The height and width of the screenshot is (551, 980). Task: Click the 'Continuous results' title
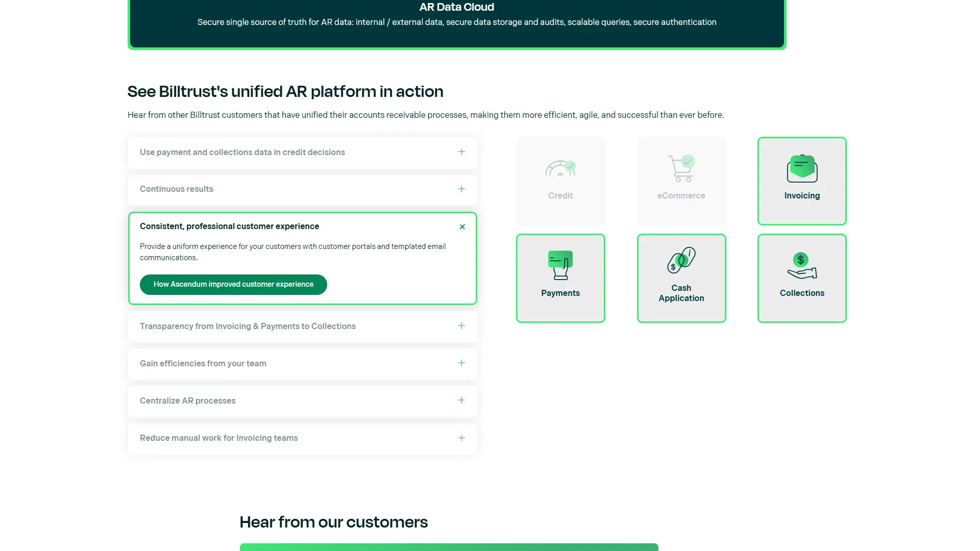click(x=177, y=189)
